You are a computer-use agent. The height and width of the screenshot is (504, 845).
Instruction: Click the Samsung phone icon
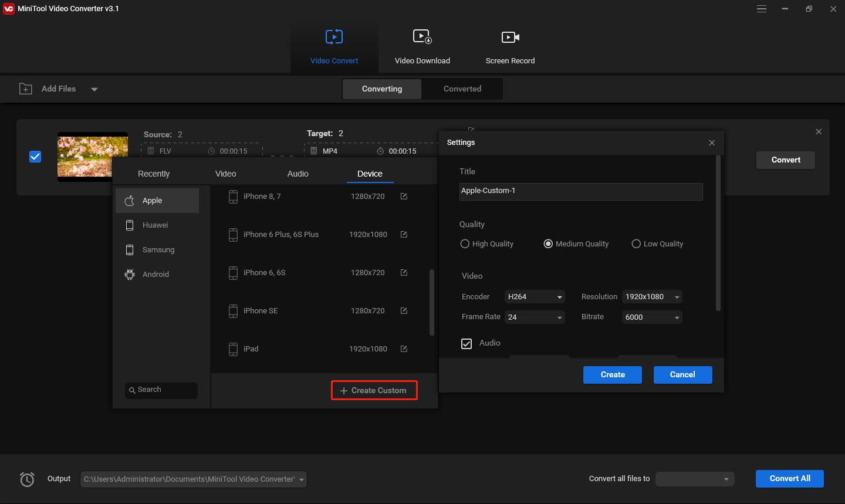pos(130,250)
